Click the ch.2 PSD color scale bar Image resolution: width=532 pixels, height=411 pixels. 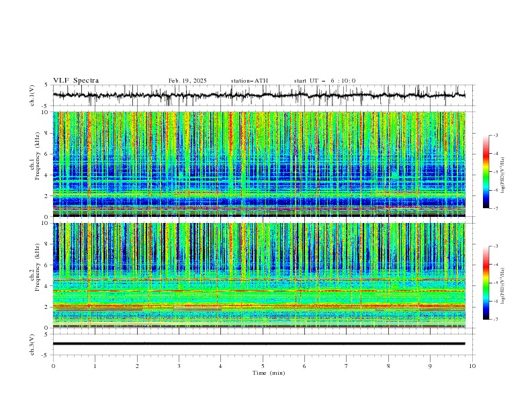click(x=486, y=283)
